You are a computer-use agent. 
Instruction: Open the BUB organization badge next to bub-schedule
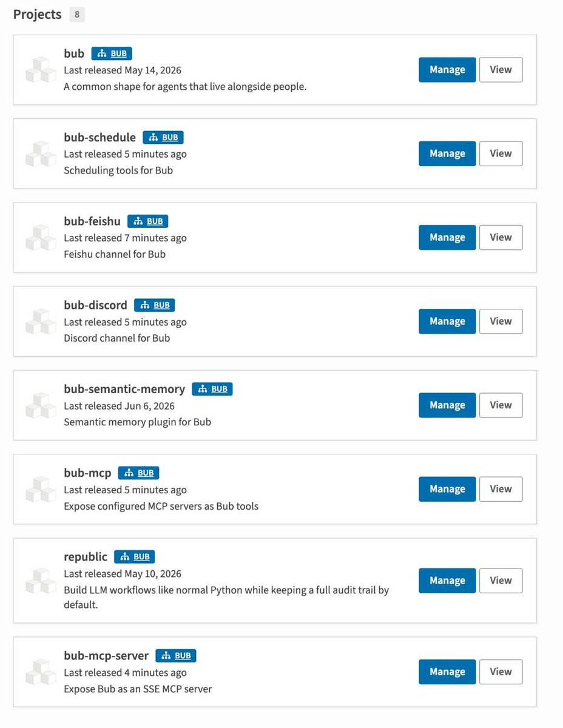[163, 137]
